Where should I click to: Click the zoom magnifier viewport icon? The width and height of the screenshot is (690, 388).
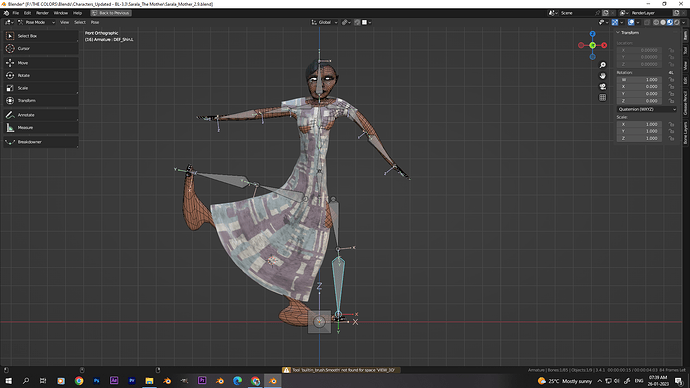(x=602, y=65)
